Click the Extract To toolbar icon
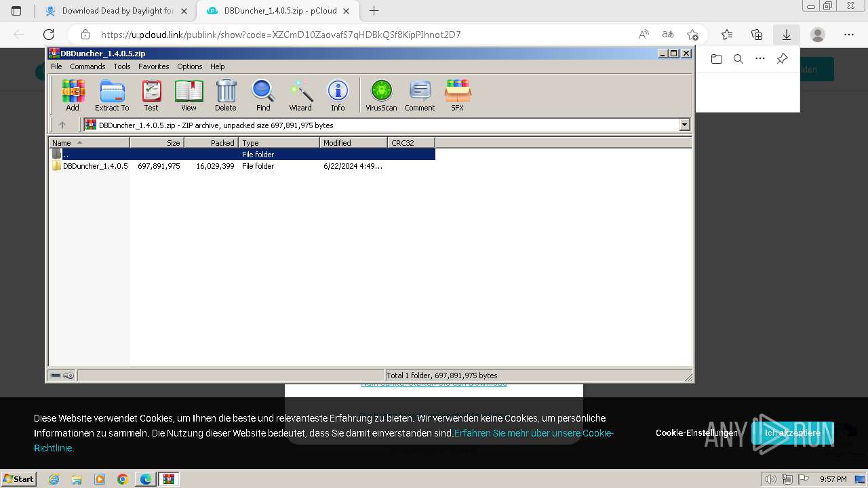 [112, 95]
